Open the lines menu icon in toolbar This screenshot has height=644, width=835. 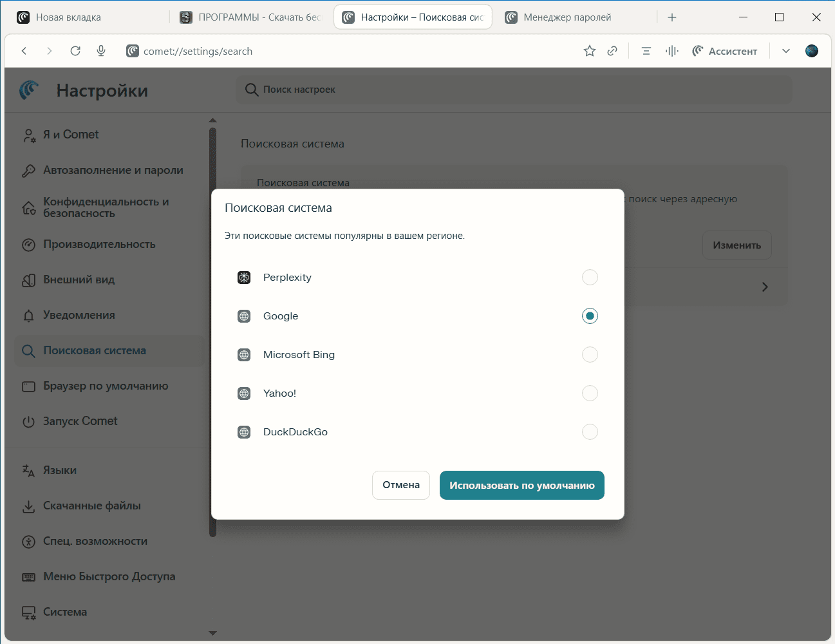(x=646, y=51)
